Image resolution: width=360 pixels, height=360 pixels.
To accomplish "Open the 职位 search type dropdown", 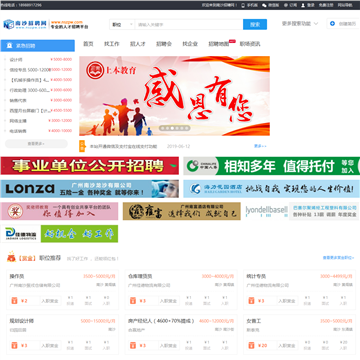I will point(122,24).
